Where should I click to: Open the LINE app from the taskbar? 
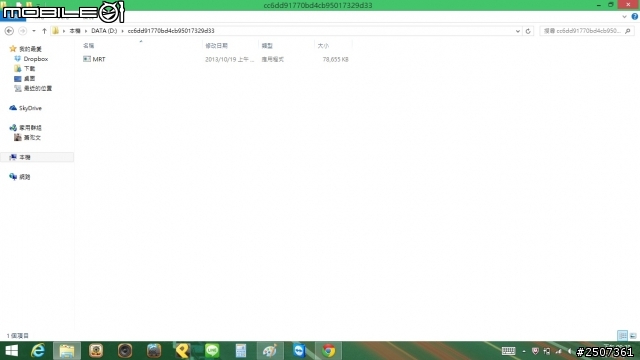[212, 351]
